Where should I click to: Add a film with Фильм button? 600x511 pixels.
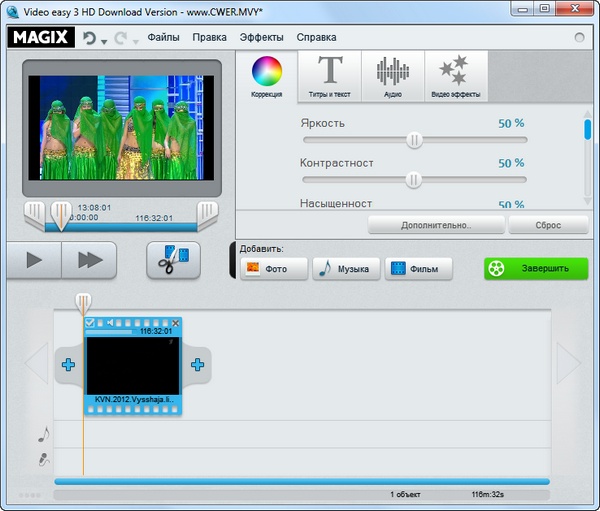coord(419,269)
